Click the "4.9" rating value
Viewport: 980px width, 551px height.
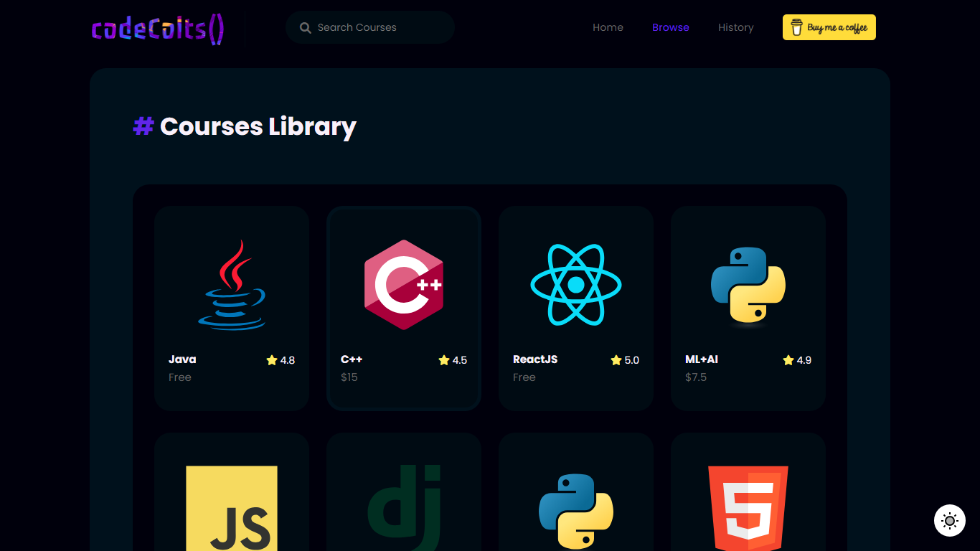(804, 360)
